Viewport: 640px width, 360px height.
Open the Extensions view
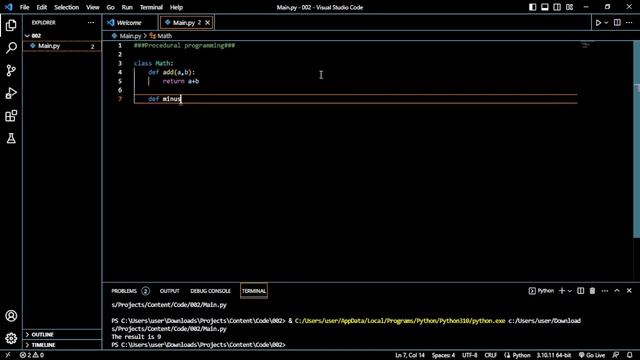coord(11,116)
